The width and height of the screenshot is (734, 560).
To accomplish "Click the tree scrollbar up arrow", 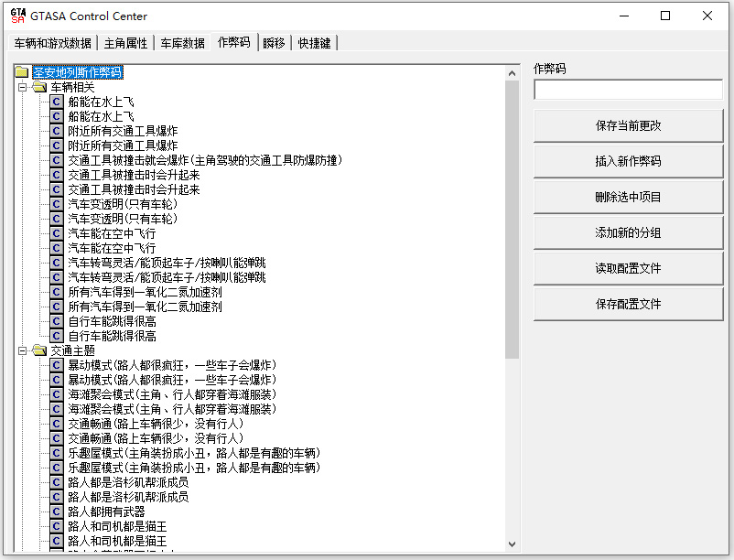I will point(513,73).
